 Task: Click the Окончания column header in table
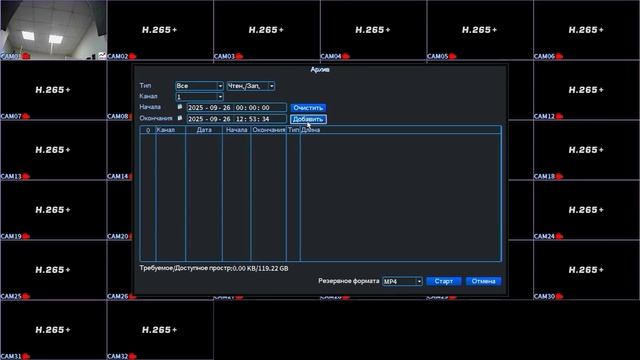269,130
